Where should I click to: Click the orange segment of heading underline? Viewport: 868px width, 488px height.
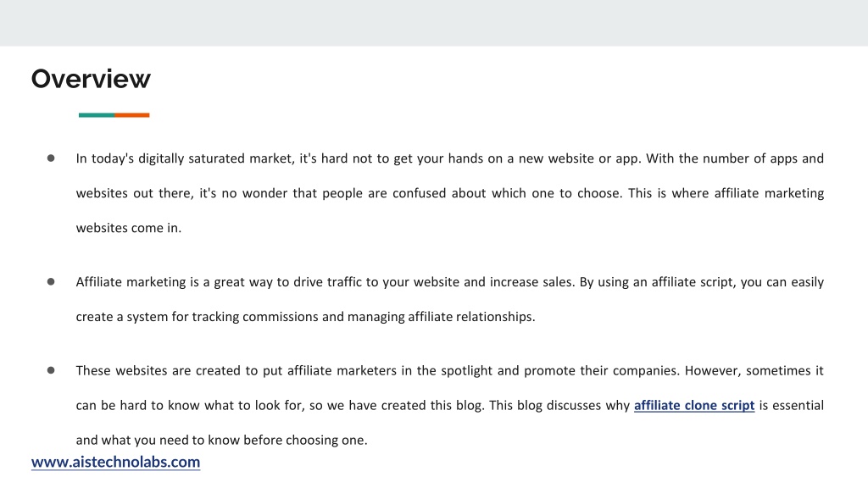point(132,115)
